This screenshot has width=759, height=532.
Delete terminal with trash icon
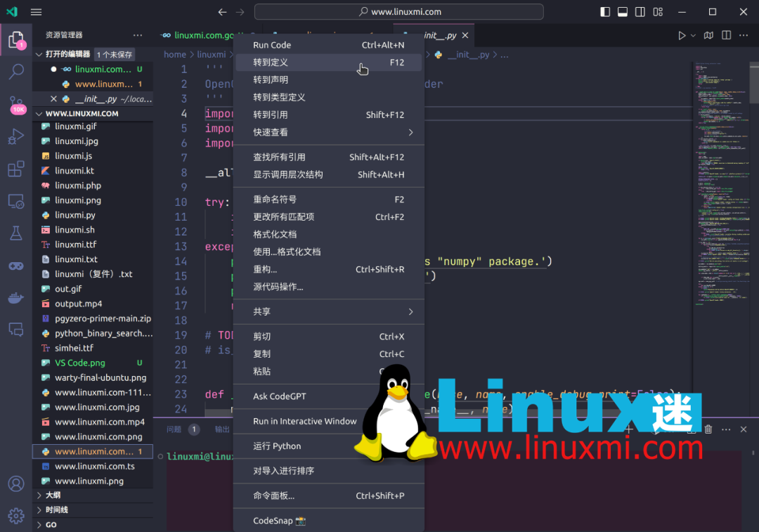tap(708, 429)
